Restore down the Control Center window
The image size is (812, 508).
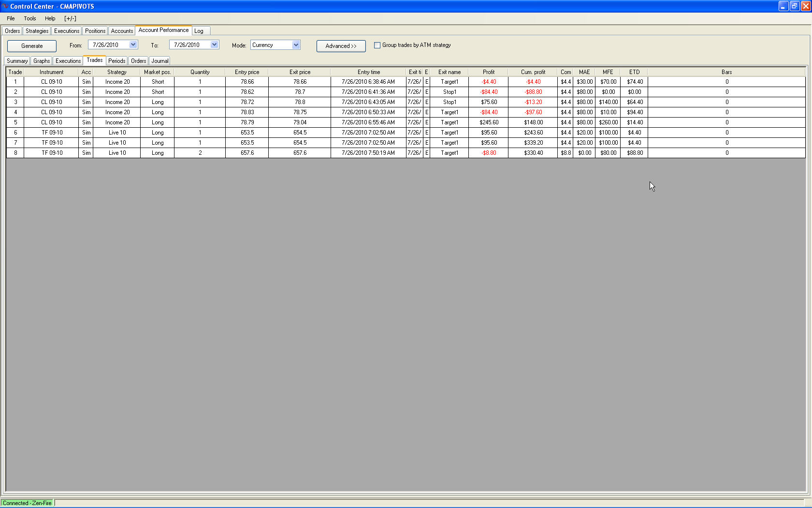(x=795, y=6)
